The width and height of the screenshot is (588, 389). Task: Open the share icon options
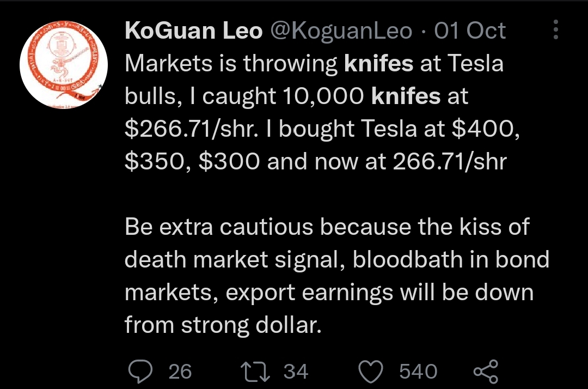point(486,371)
